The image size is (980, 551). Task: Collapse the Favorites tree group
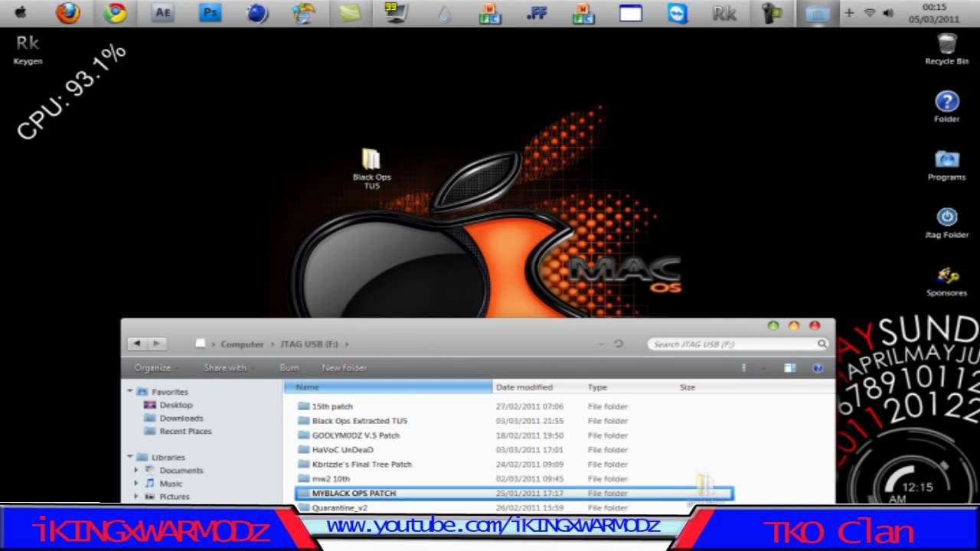[x=130, y=392]
